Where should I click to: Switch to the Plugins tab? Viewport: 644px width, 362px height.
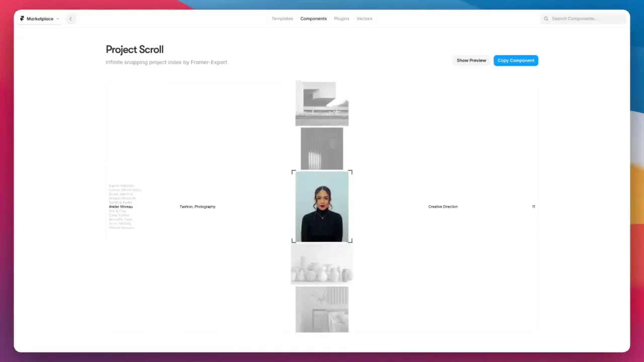(342, 19)
